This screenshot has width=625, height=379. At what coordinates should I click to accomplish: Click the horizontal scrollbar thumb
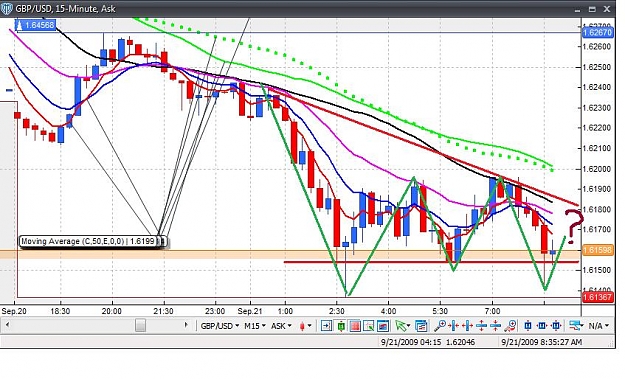pos(140,325)
